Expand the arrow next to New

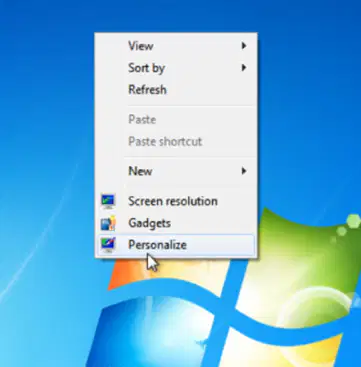coord(244,171)
